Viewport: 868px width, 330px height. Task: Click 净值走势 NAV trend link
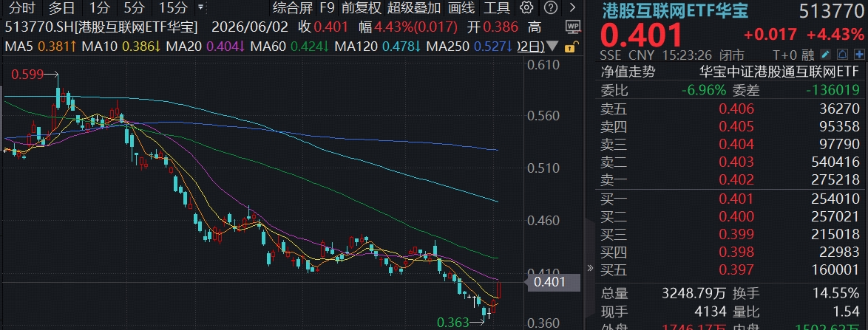pyautogui.click(x=628, y=72)
